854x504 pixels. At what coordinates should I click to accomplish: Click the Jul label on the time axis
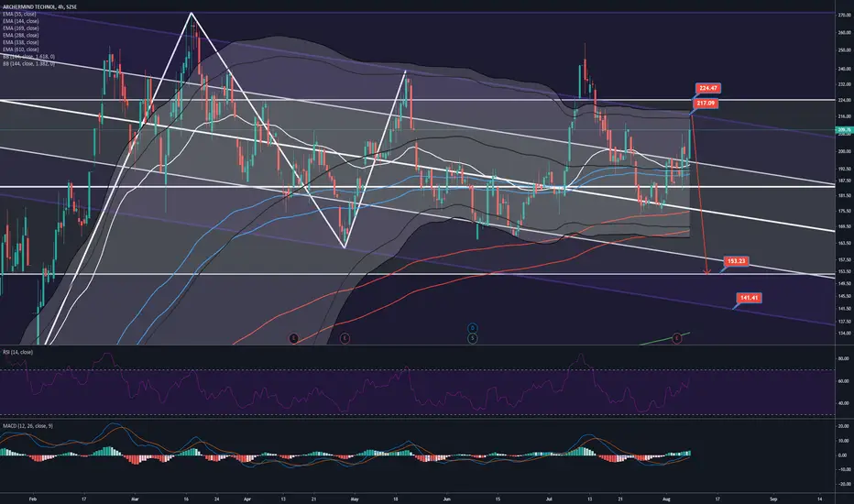coord(549,499)
